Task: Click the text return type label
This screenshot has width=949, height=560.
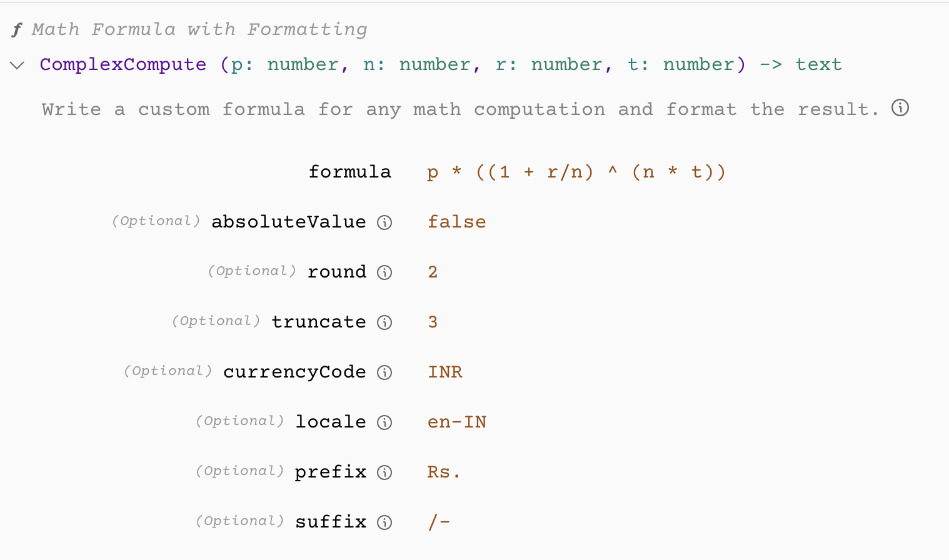Action: click(818, 64)
